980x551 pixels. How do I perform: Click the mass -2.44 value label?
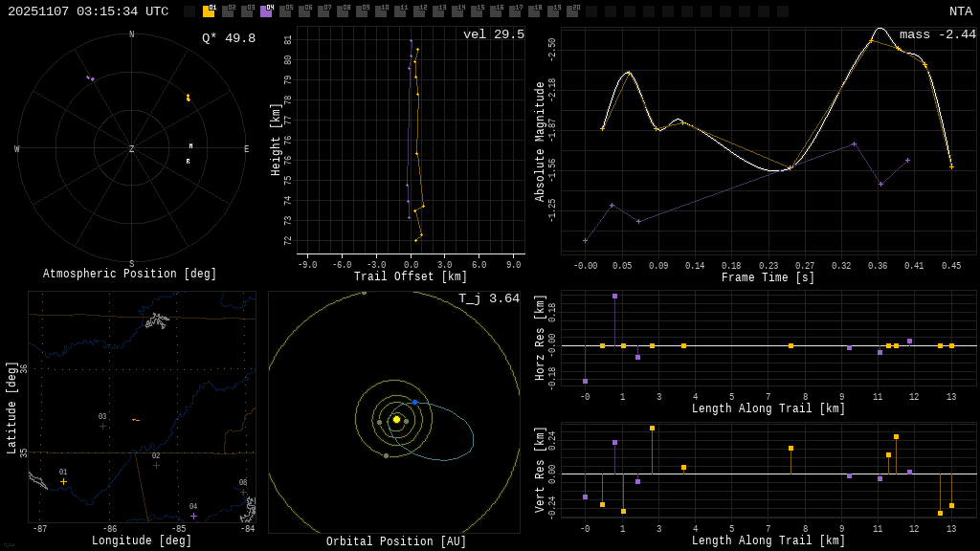[937, 34]
